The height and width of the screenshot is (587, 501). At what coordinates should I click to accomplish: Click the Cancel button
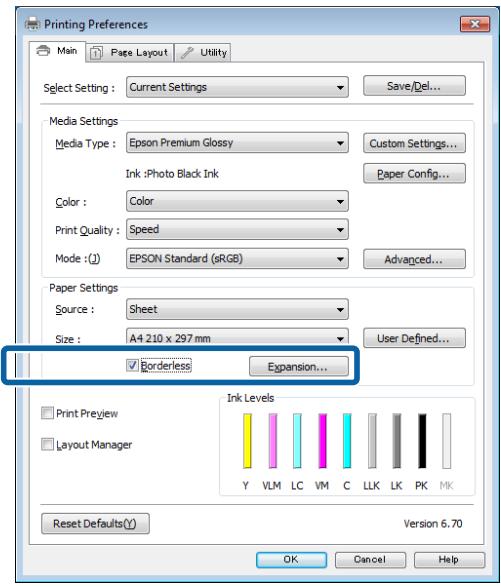[370, 560]
